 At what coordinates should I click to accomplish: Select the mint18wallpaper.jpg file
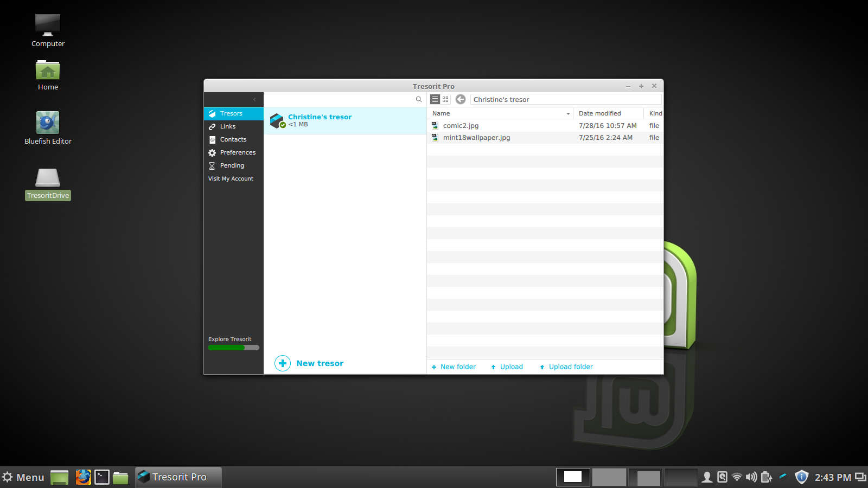(545, 137)
